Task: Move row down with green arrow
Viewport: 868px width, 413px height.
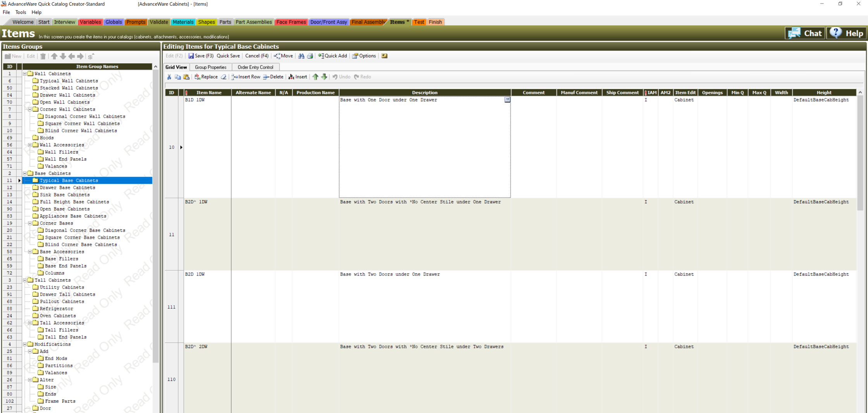Action: point(324,77)
